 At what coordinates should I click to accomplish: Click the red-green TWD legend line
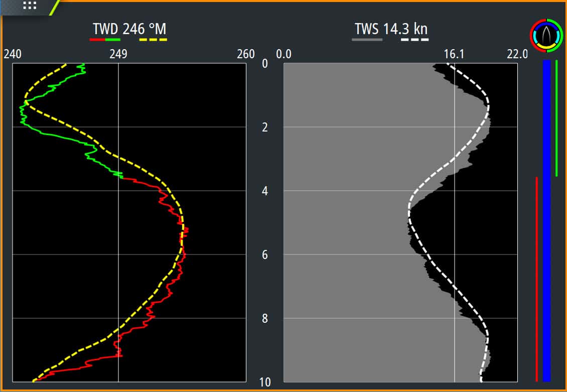(105, 39)
